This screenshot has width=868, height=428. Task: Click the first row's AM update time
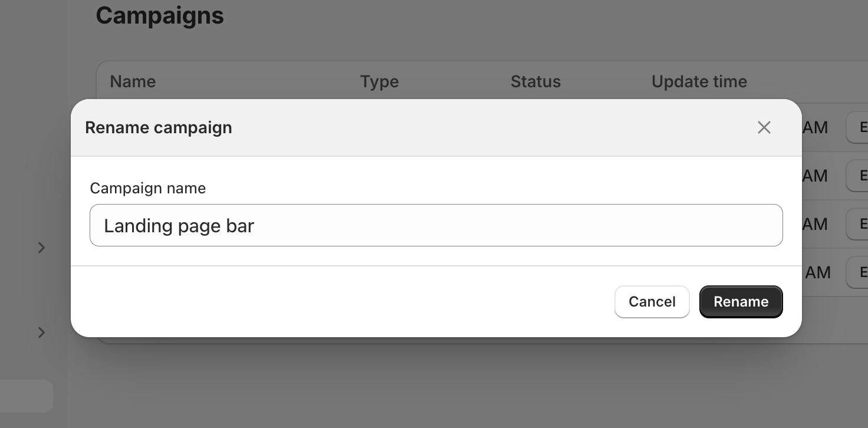(815, 127)
